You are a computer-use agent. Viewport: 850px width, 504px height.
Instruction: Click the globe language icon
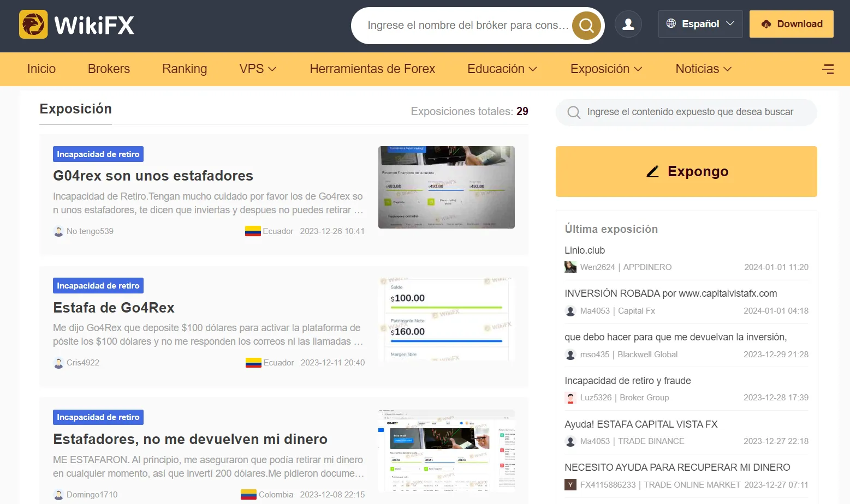click(x=671, y=23)
